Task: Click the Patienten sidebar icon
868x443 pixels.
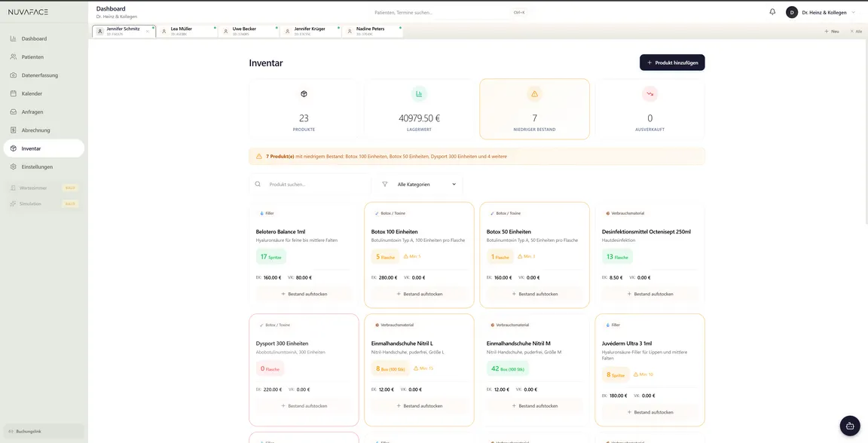Action: (x=14, y=57)
